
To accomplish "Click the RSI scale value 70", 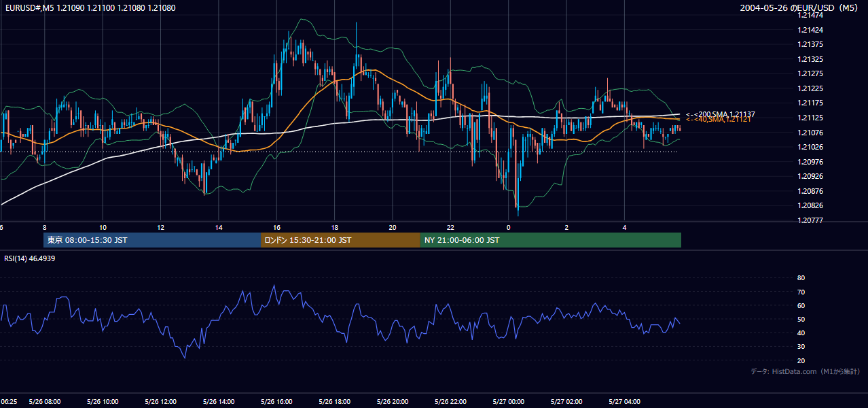I will [x=801, y=292].
